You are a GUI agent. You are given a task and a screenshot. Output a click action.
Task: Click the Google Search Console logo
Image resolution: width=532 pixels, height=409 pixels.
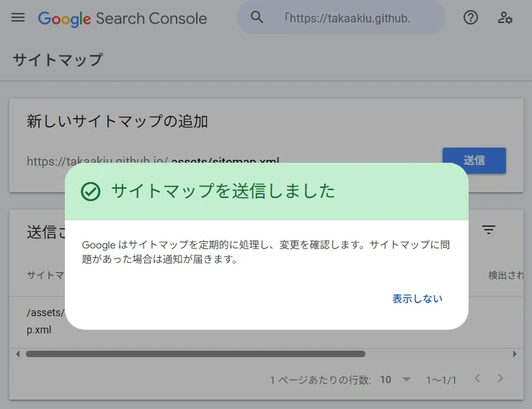[122, 18]
